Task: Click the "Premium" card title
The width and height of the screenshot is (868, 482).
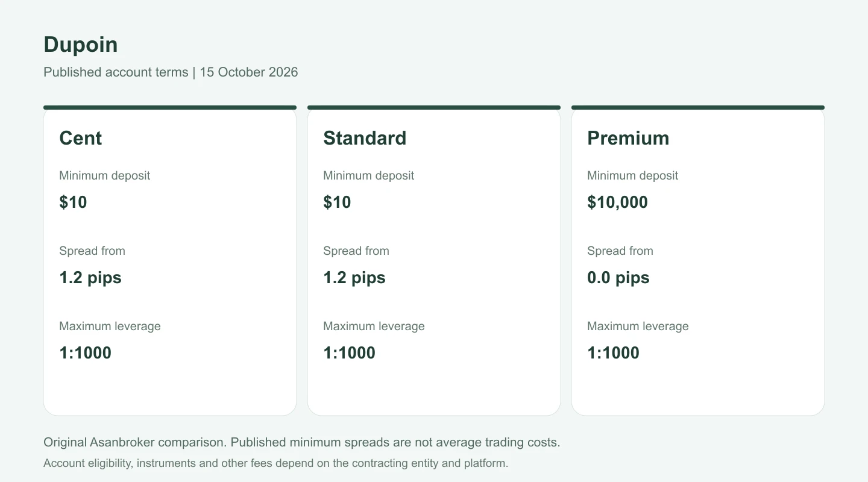Action: coord(628,138)
